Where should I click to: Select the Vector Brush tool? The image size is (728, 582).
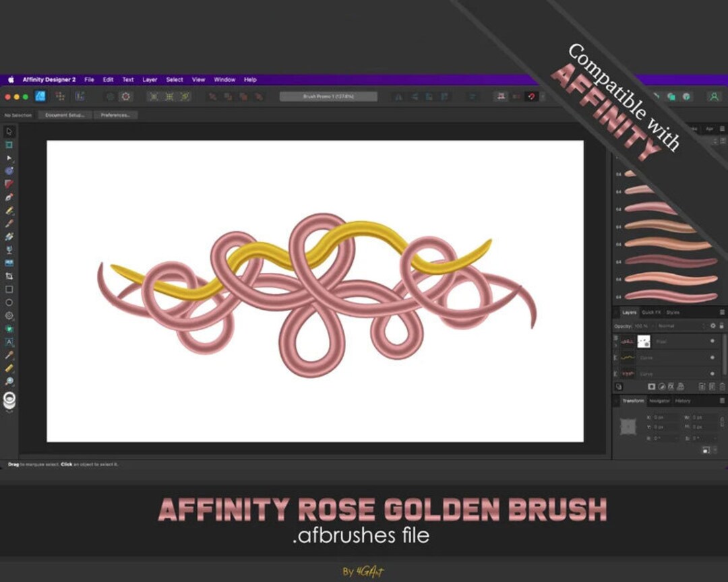(9, 223)
